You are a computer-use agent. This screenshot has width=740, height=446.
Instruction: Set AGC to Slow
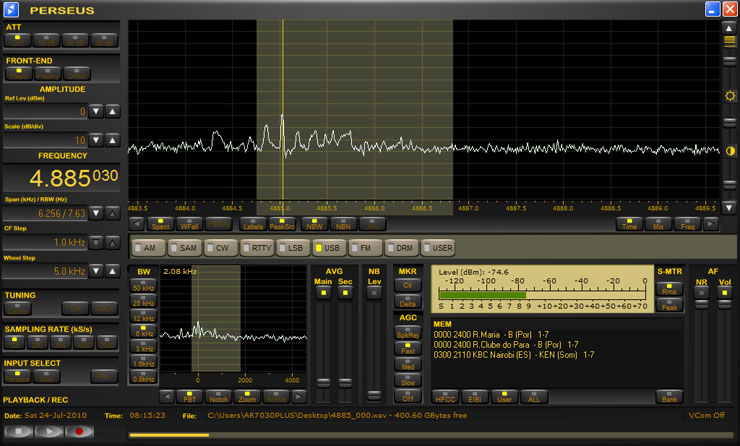click(408, 380)
